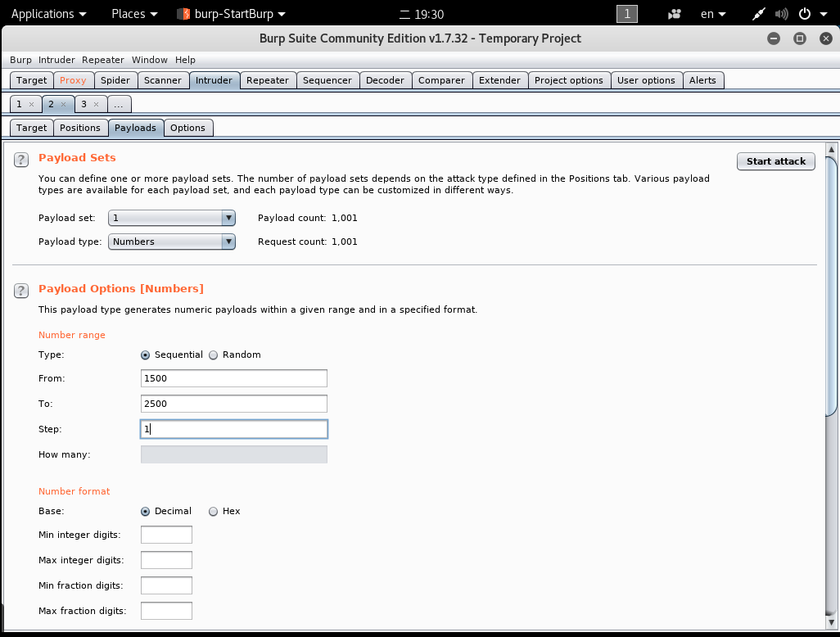Image resolution: width=840 pixels, height=637 pixels.
Task: Select Sequential number range type
Action: pos(145,355)
